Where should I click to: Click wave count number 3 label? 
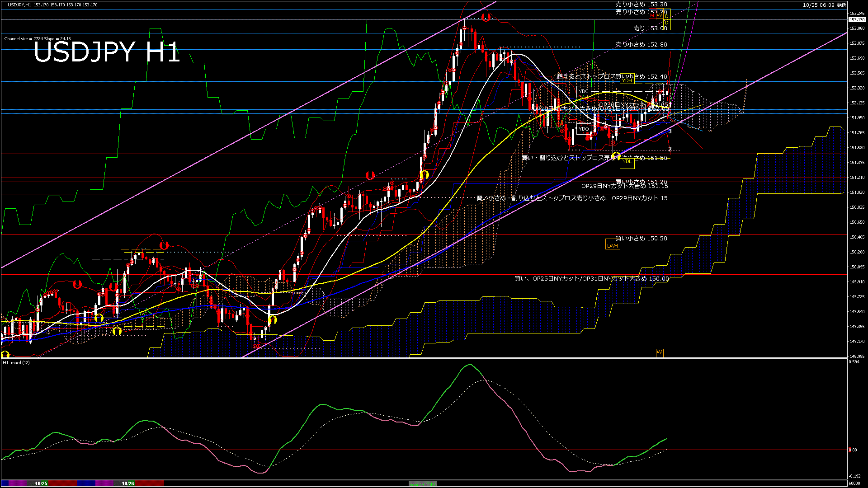pos(670,131)
